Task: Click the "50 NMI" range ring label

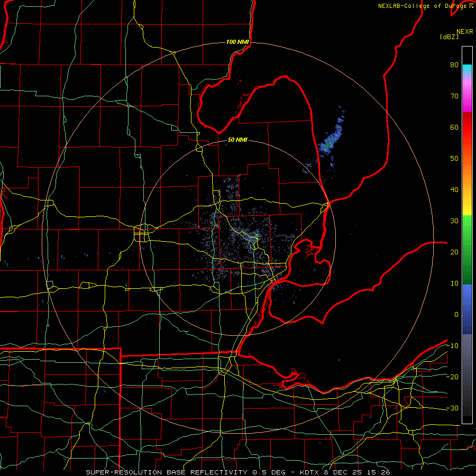Action: tap(237, 140)
